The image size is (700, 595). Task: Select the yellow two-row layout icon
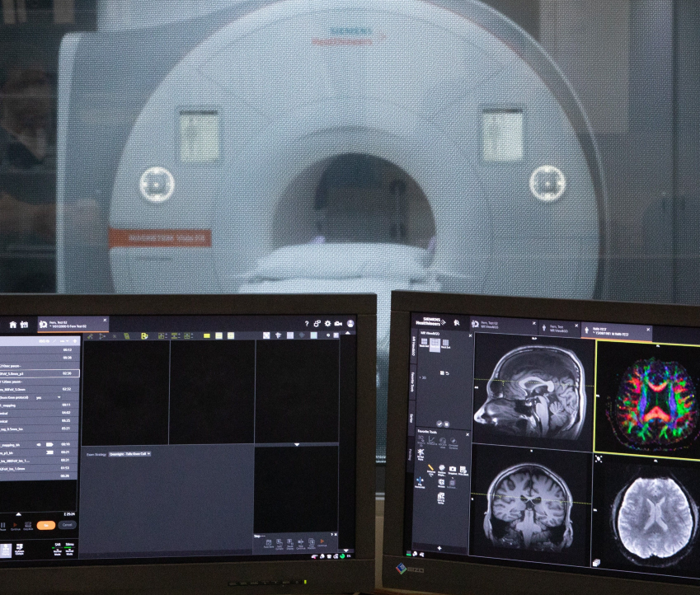pyautogui.click(x=218, y=335)
